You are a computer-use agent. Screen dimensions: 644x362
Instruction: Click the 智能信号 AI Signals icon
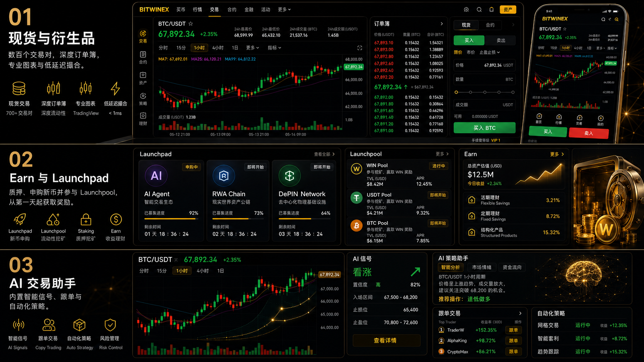(18, 325)
